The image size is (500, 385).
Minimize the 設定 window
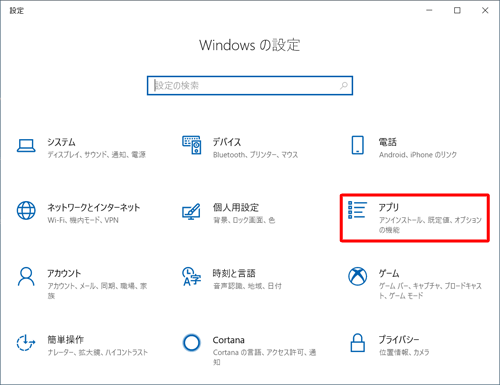[429, 10]
